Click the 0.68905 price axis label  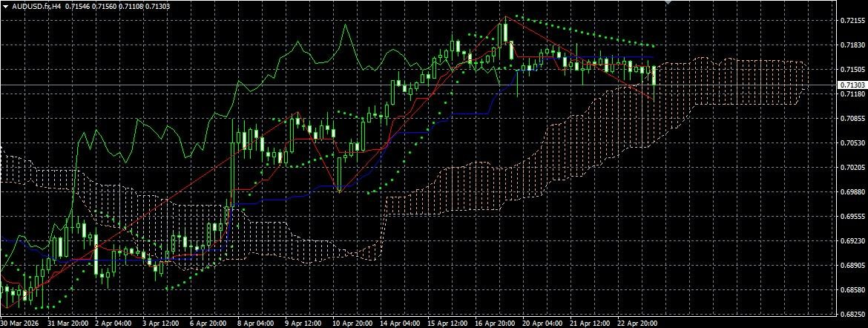[852, 266]
